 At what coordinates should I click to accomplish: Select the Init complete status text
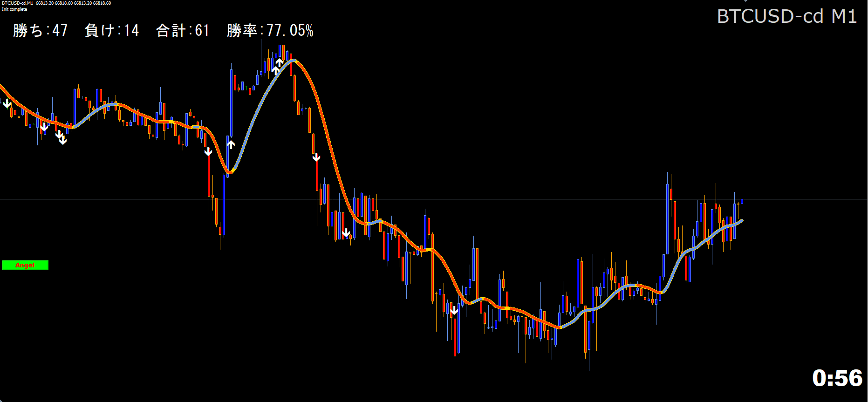(x=14, y=9)
